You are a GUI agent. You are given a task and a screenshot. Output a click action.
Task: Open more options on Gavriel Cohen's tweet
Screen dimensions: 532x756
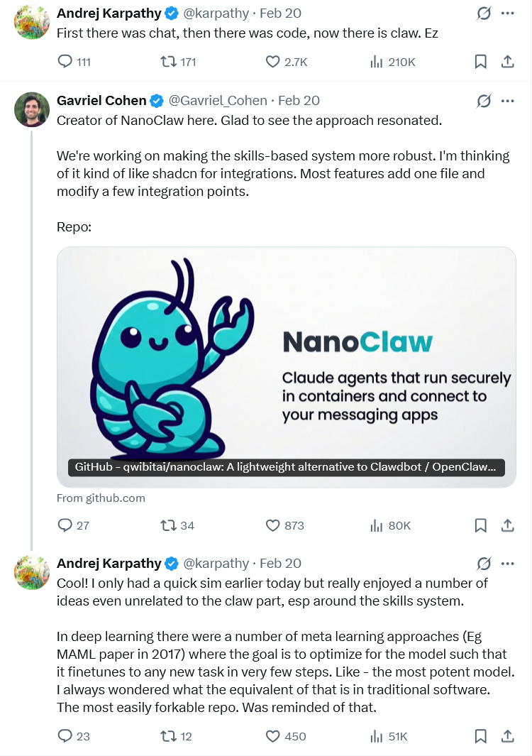pyautogui.click(x=508, y=101)
